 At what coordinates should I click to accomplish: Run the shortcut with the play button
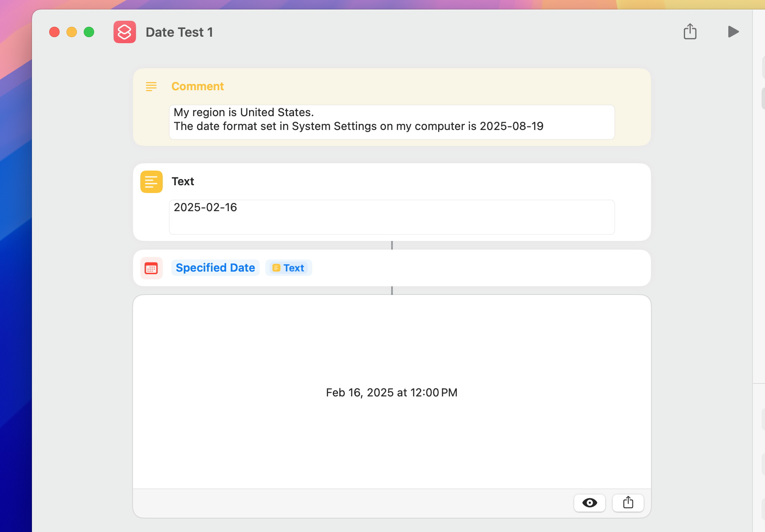click(733, 32)
